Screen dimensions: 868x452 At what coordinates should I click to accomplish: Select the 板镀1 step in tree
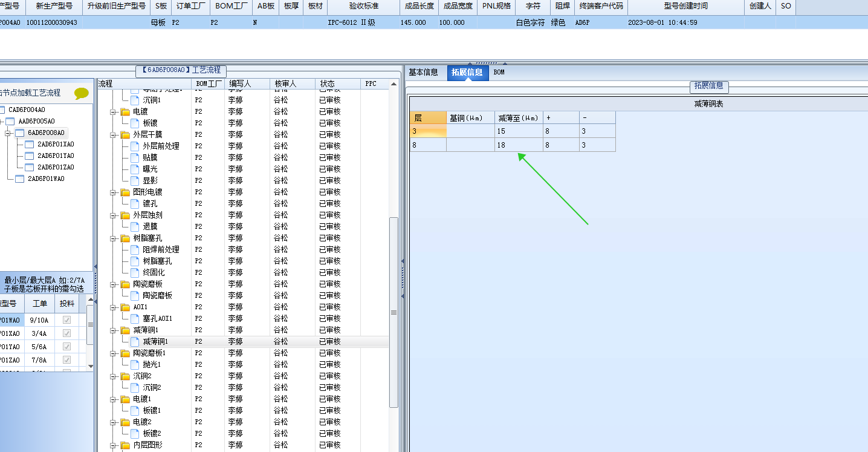pyautogui.click(x=152, y=410)
